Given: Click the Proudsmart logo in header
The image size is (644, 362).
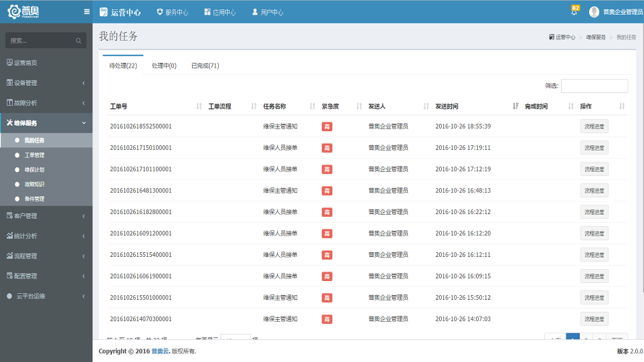Looking at the screenshot, I should click(23, 12).
